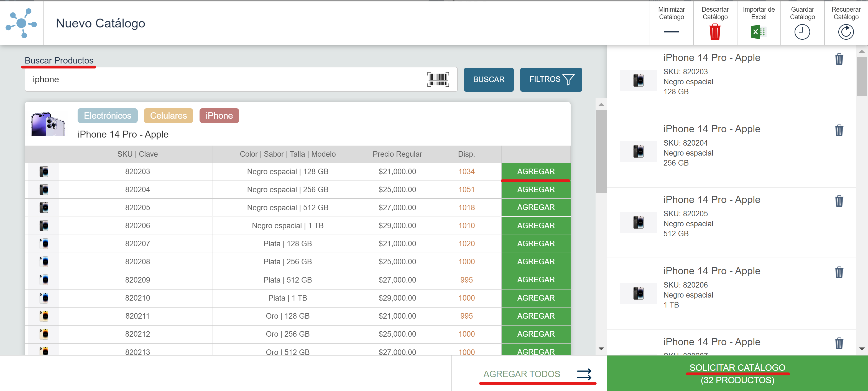The image size is (868, 391).
Task: Remove SKU 820205 using trash icon
Action: tap(839, 201)
